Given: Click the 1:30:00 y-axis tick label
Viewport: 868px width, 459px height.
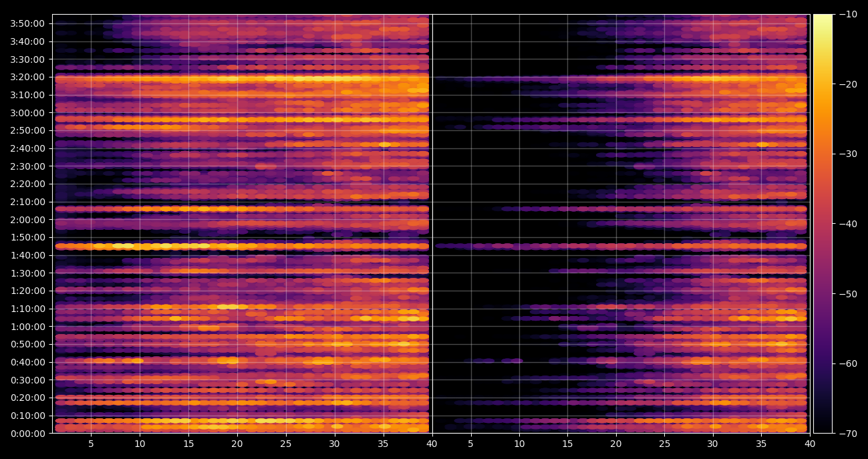Looking at the screenshot, I should (x=28, y=273).
